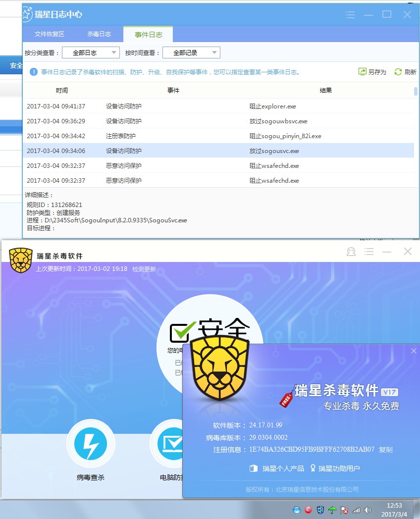Click the Save As export icon
Screen dimensions: 420x519
363,71
